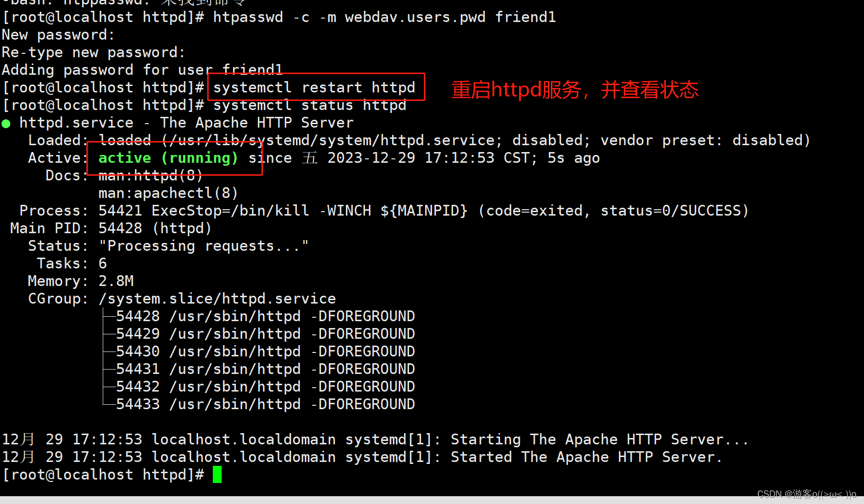
Task: Click the 'systemctl status httpd' command text
Action: [310, 105]
